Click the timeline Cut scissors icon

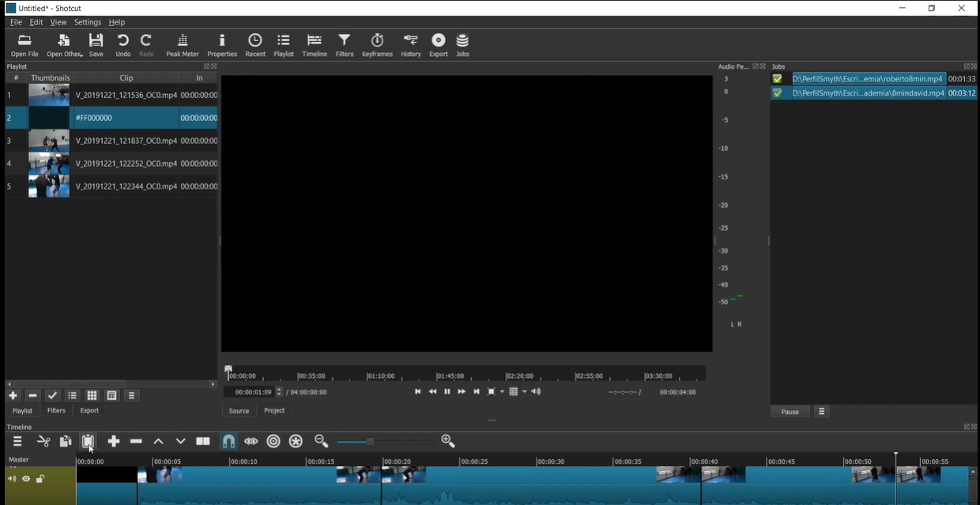pos(43,441)
